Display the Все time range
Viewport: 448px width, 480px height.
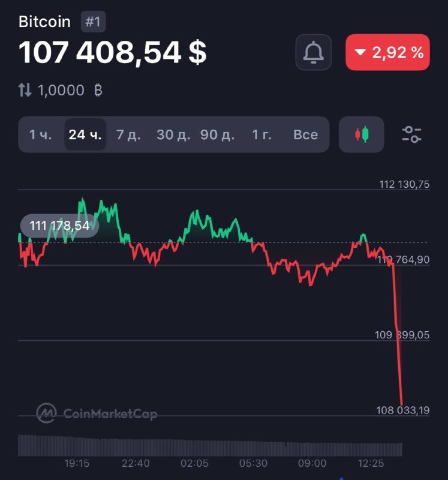click(305, 134)
